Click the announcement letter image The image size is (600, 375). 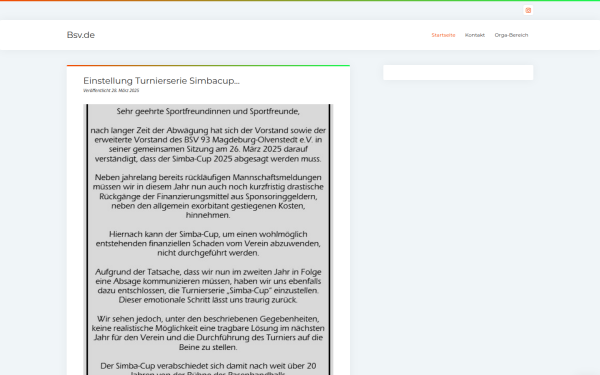208,240
